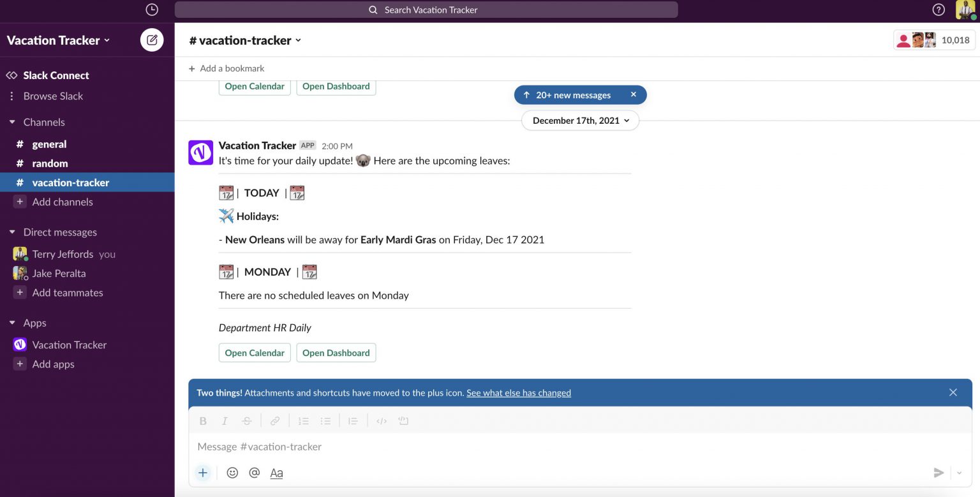Dismiss the 20+ new messages pill
980x497 pixels.
[x=634, y=94]
